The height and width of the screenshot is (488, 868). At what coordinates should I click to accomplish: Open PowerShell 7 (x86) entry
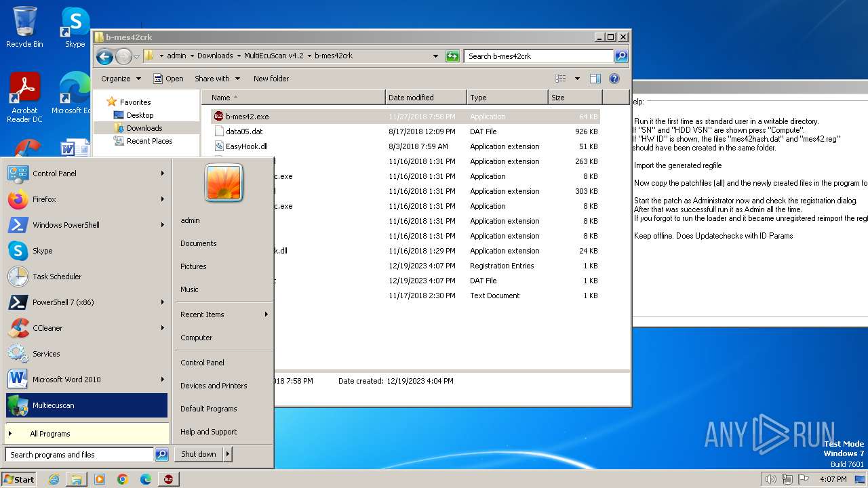86,302
